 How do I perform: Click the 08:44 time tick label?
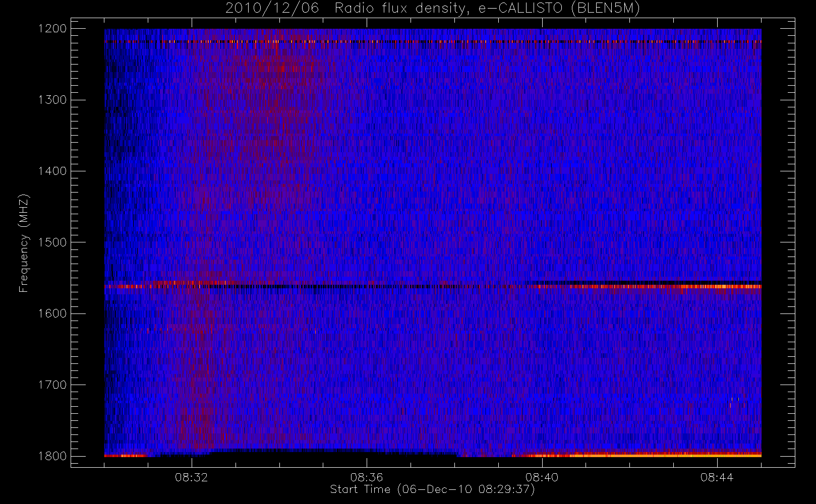coord(717,477)
